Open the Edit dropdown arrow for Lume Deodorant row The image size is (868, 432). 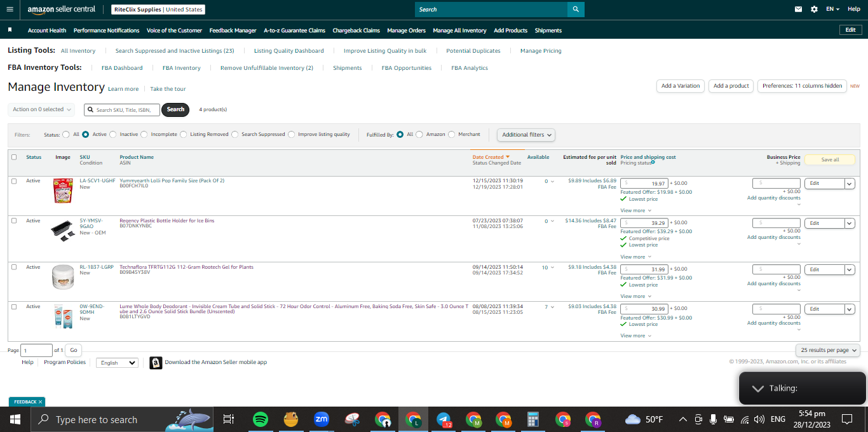tap(850, 309)
